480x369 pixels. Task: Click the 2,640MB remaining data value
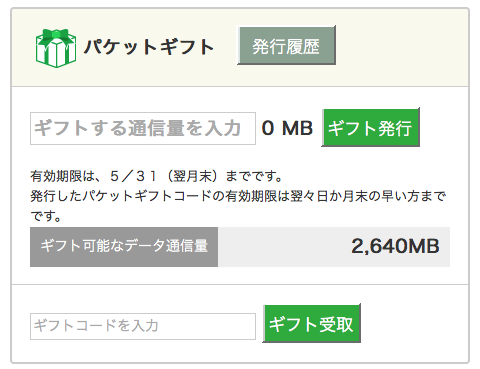(x=395, y=246)
